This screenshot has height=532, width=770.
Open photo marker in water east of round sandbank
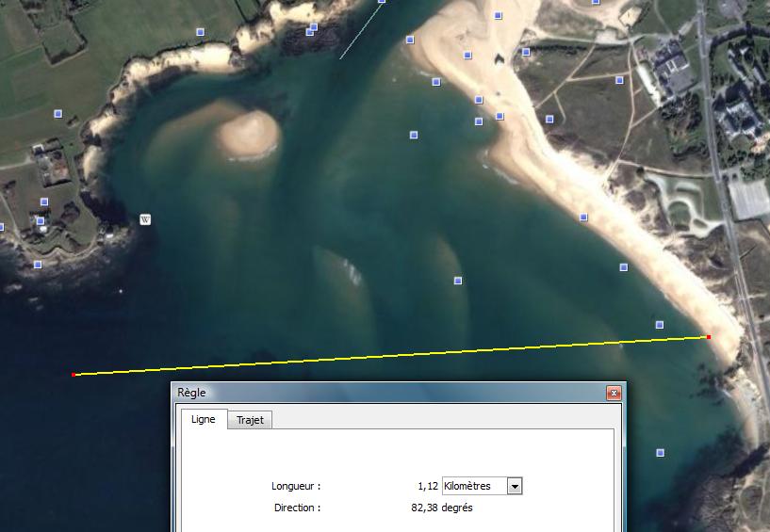[x=414, y=136]
